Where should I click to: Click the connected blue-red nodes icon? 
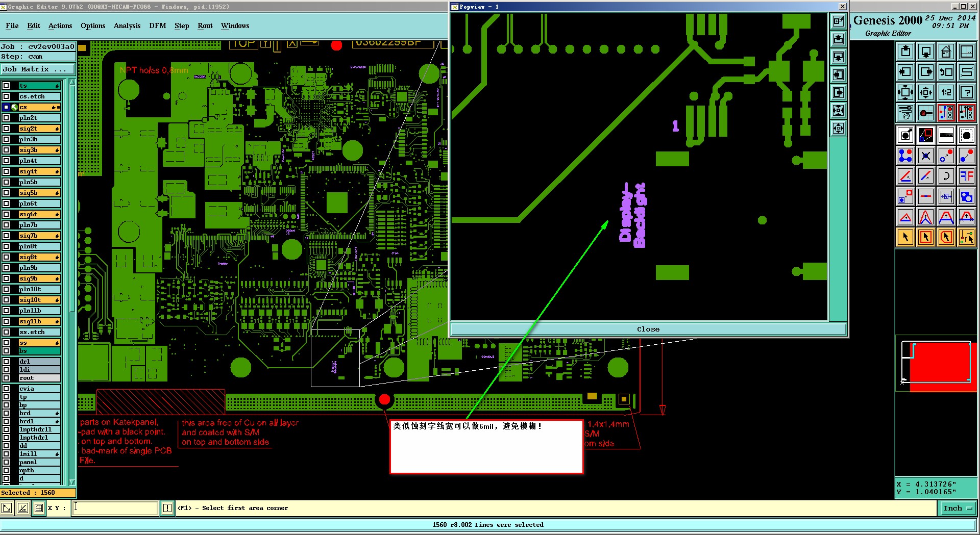[x=905, y=156]
